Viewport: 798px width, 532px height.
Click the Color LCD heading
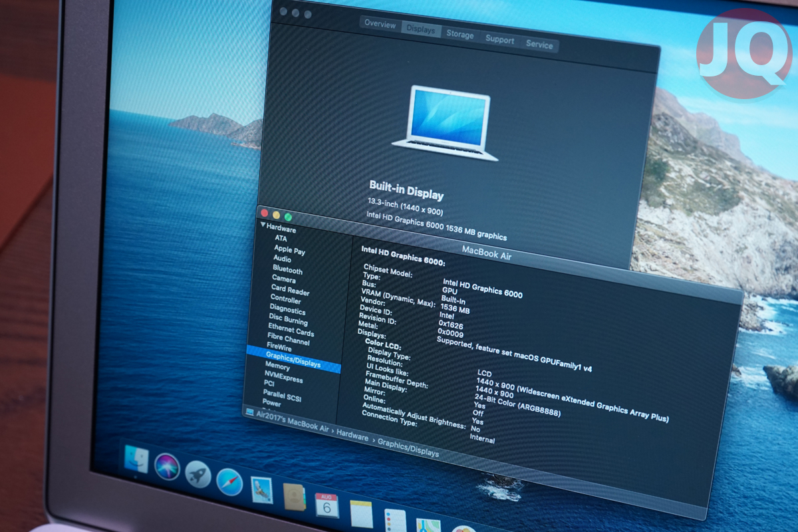(x=384, y=345)
